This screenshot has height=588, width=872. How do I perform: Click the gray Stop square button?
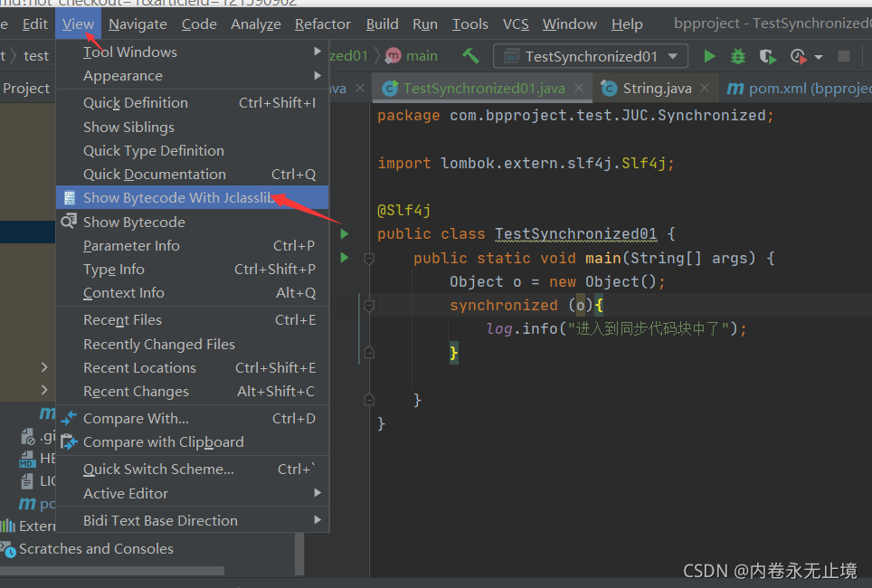[x=844, y=56]
